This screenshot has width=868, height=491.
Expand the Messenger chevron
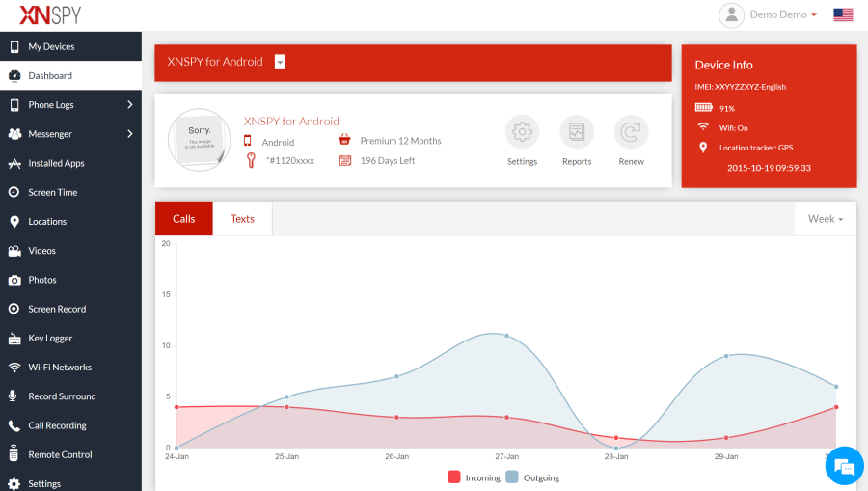(x=130, y=134)
